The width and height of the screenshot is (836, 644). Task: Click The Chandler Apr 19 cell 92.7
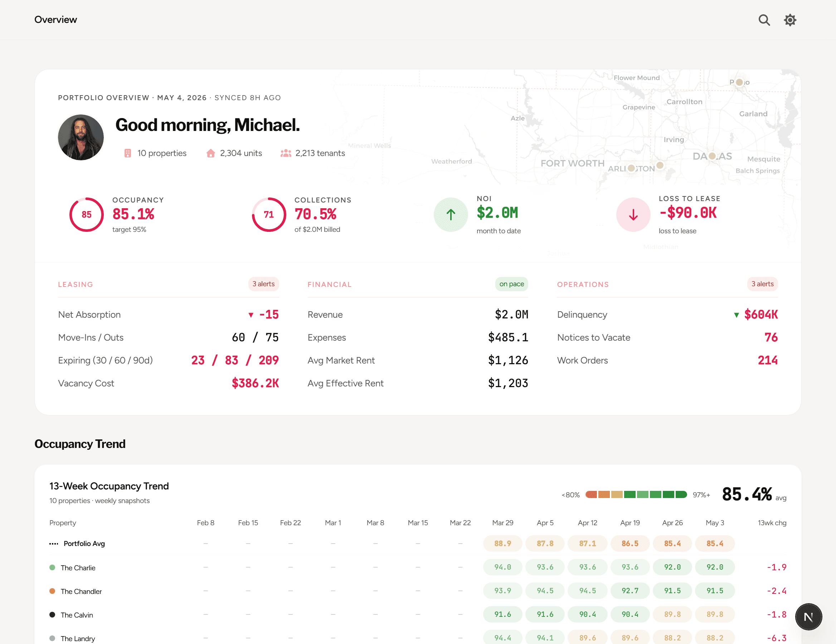tap(630, 591)
